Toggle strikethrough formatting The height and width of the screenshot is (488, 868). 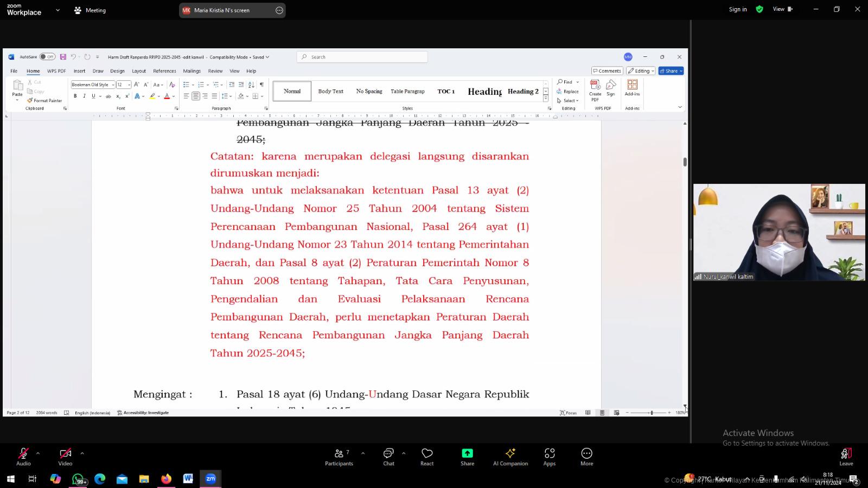click(x=108, y=96)
